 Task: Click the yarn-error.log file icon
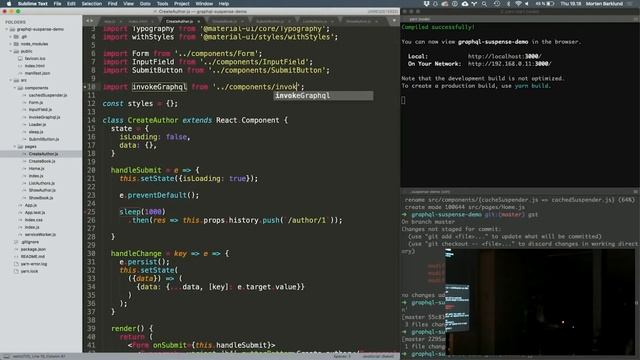tap(16, 264)
